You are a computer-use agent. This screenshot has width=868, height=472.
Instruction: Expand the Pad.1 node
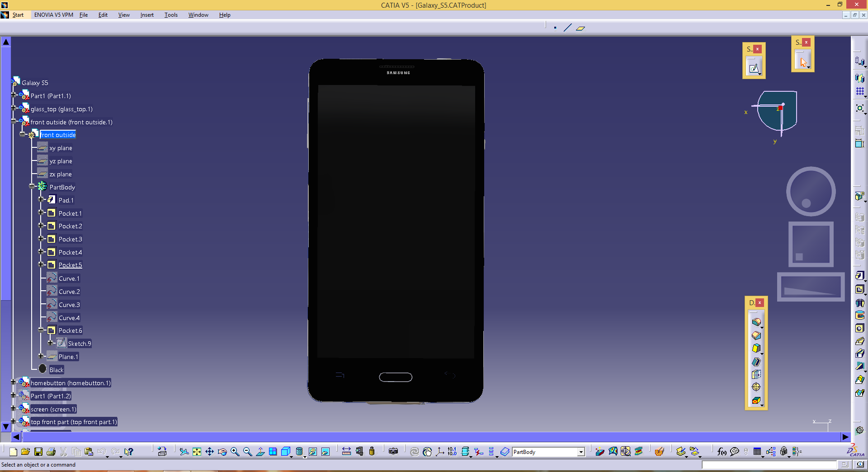(41, 199)
